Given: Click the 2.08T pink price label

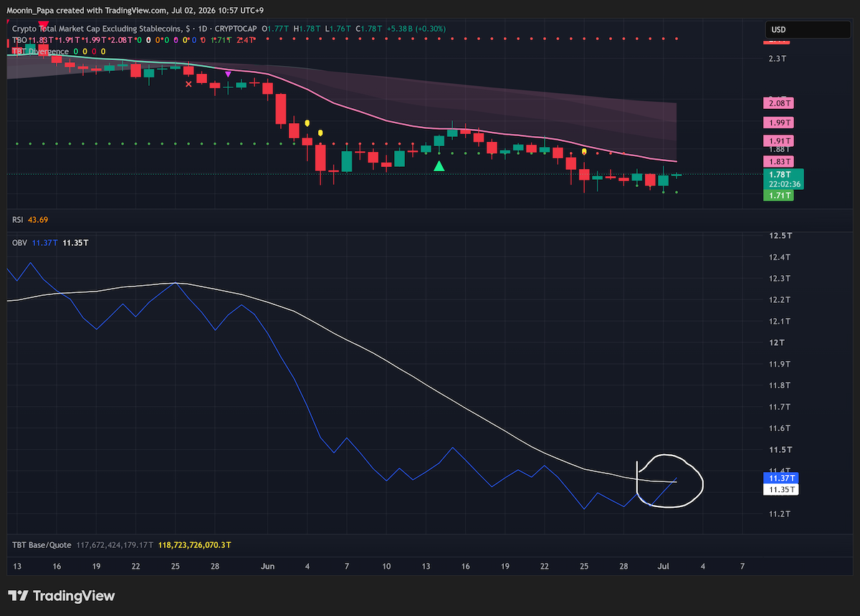Looking at the screenshot, I should coord(778,104).
